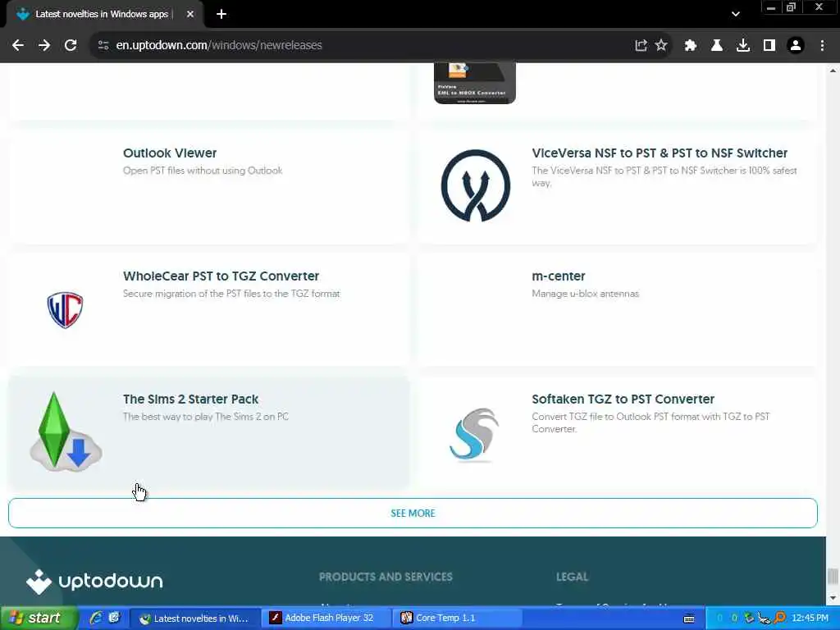
Task: Click 'Open PST files without using Outlook' text
Action: coord(203,171)
